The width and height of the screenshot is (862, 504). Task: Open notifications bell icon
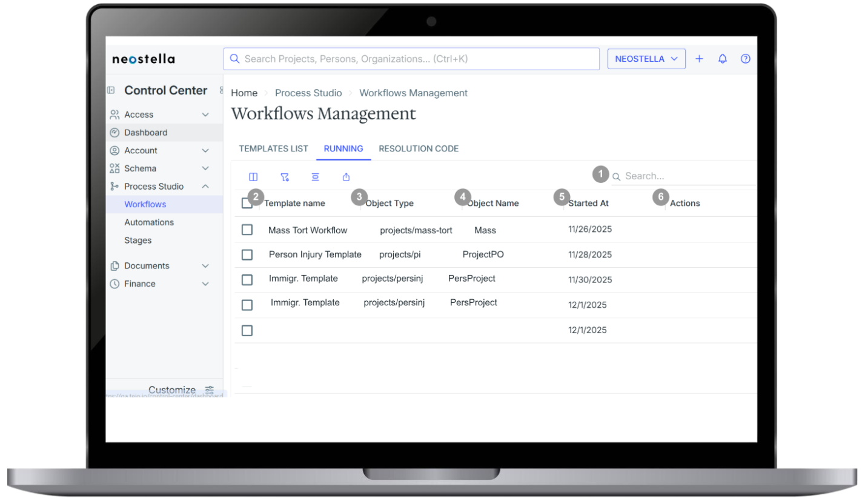click(722, 59)
